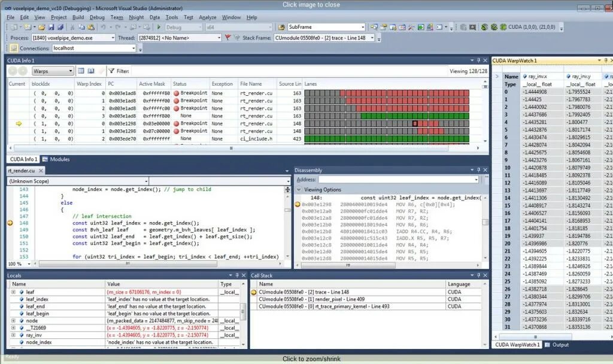Expand the _T21669 variable in Locals

point(13,327)
